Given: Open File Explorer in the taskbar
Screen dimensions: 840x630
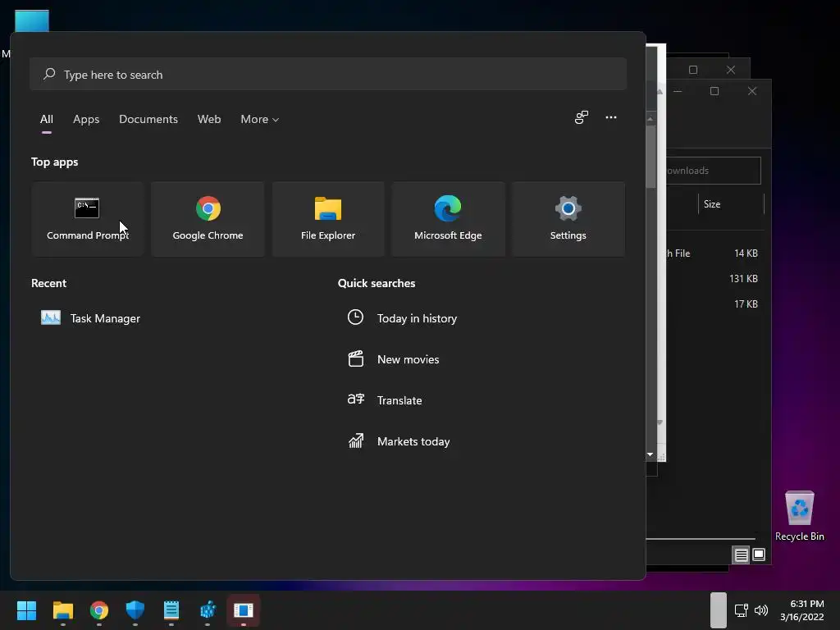Looking at the screenshot, I should [62, 609].
